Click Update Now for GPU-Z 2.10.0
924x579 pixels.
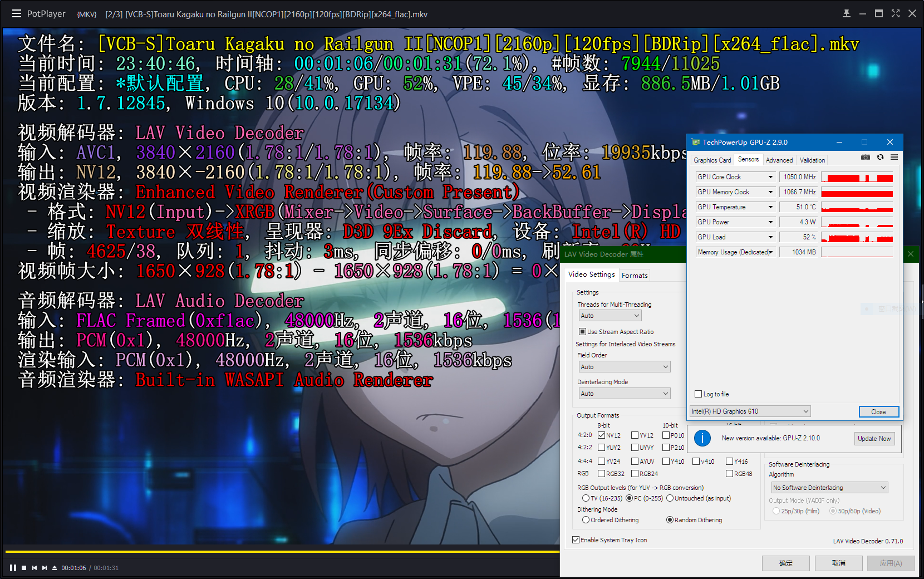click(874, 439)
